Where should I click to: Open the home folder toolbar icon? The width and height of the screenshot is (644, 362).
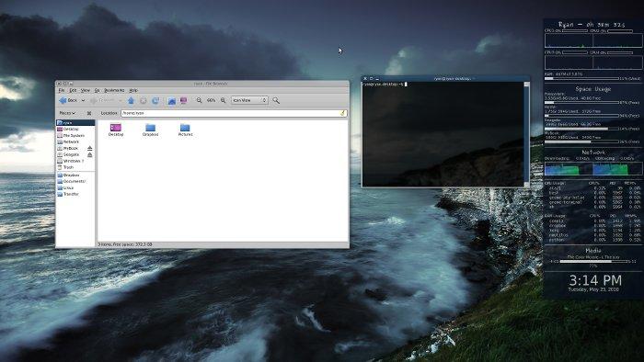(172, 100)
